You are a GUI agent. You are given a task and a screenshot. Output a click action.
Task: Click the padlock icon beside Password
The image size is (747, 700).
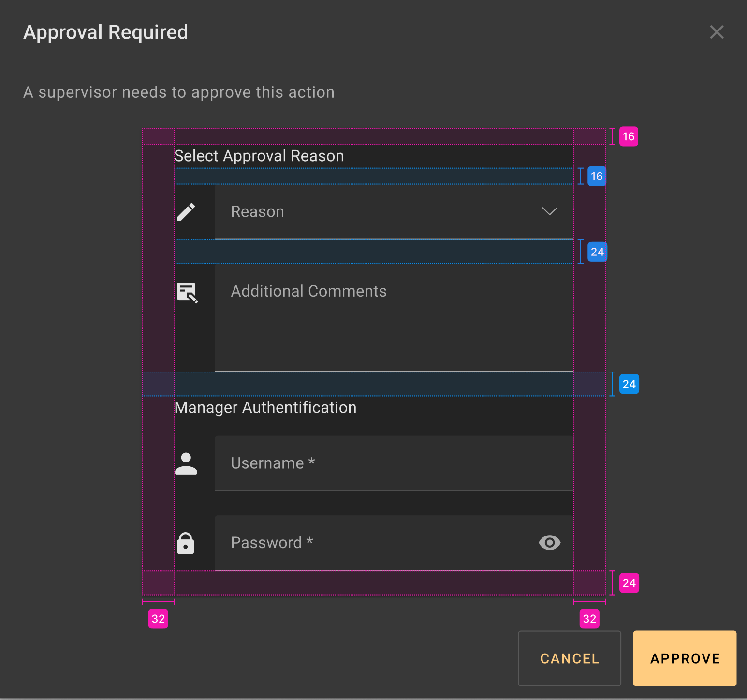(x=186, y=543)
